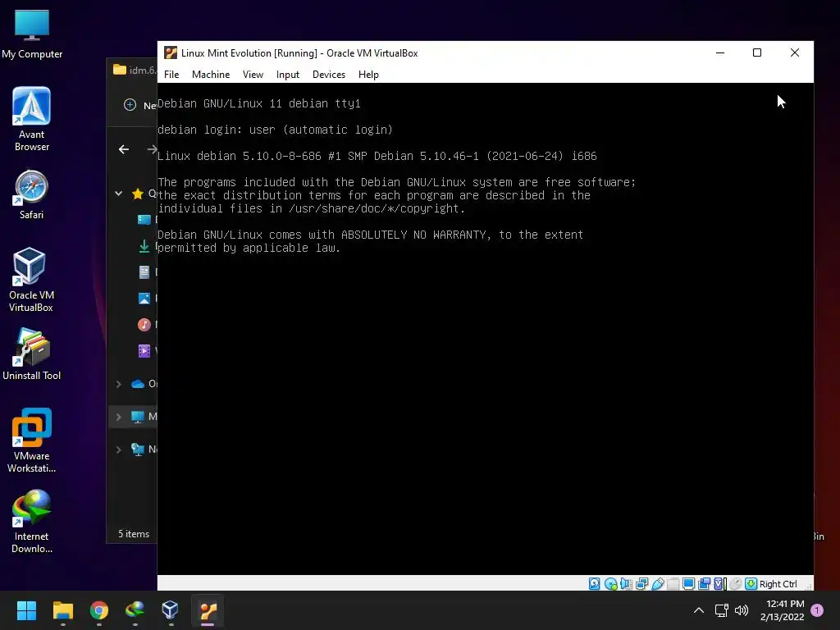Maximize the VirtualBox VM window

click(x=757, y=52)
